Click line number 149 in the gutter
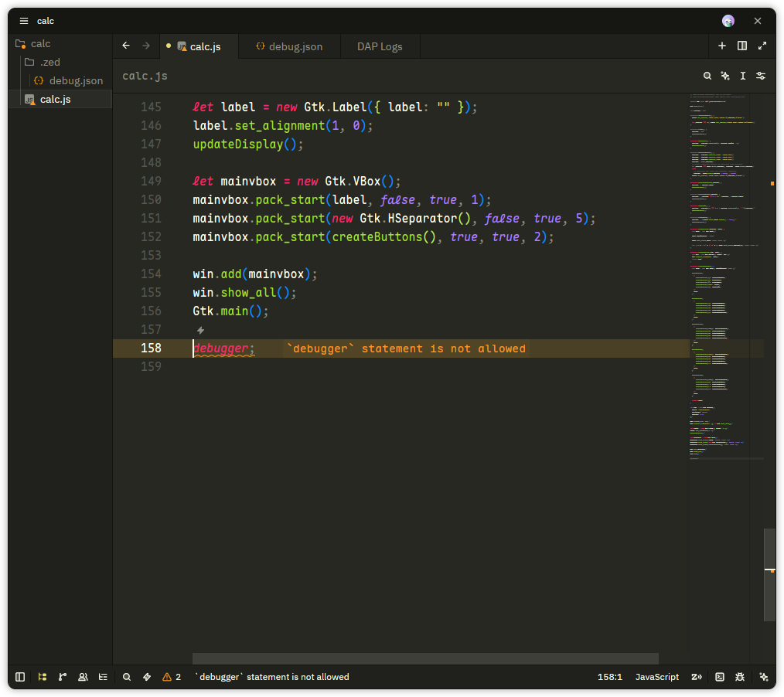This screenshot has width=784, height=697. click(x=151, y=181)
